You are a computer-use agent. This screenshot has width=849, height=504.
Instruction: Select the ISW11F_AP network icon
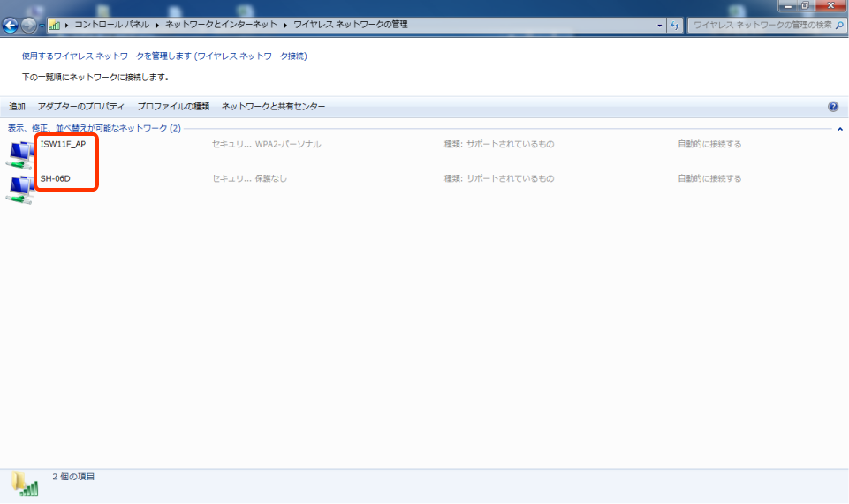click(x=19, y=154)
